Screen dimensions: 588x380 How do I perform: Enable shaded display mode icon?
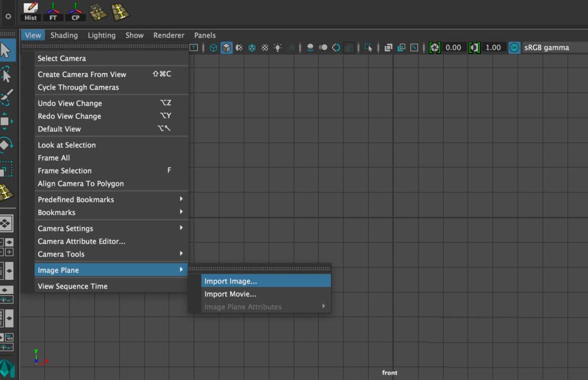coord(226,48)
